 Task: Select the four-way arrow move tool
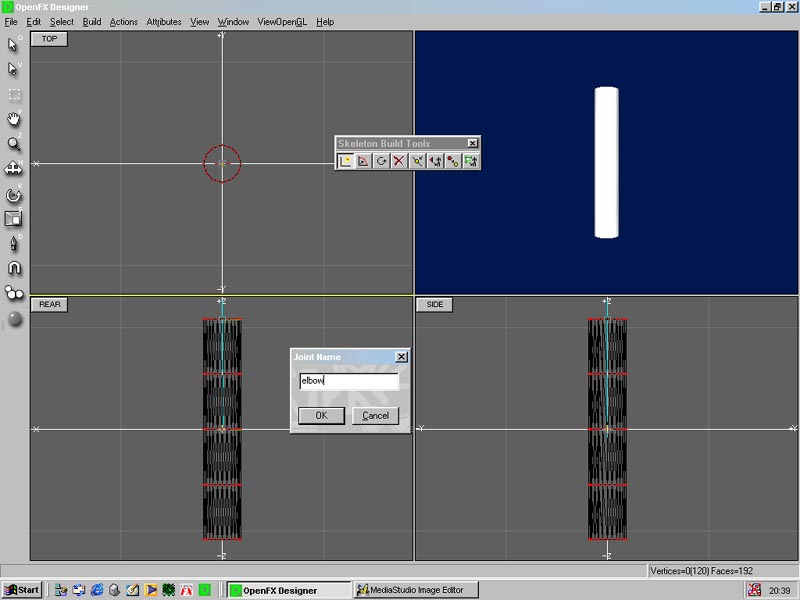(14, 168)
